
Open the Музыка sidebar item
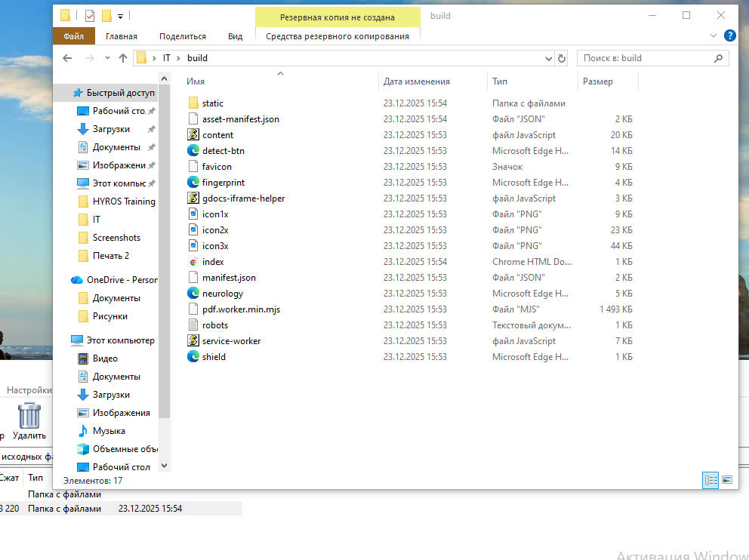pos(109,431)
